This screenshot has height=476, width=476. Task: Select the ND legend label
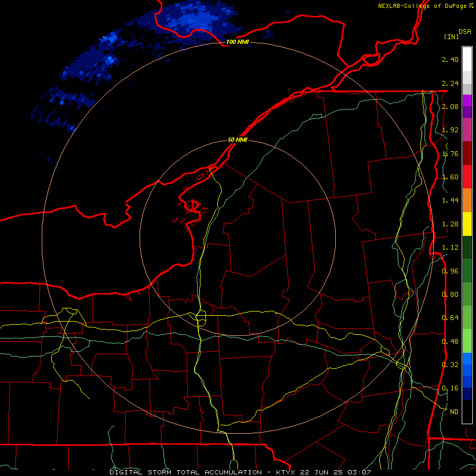click(454, 412)
